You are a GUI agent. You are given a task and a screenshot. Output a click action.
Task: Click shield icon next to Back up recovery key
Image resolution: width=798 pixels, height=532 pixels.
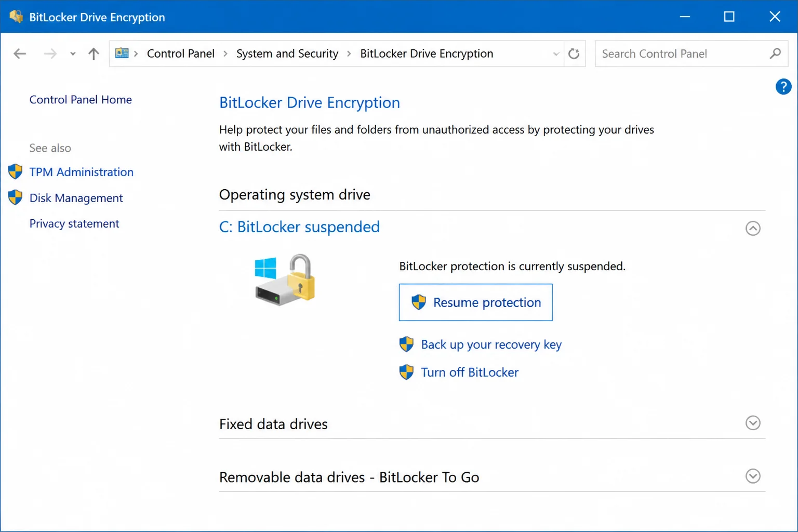click(406, 344)
